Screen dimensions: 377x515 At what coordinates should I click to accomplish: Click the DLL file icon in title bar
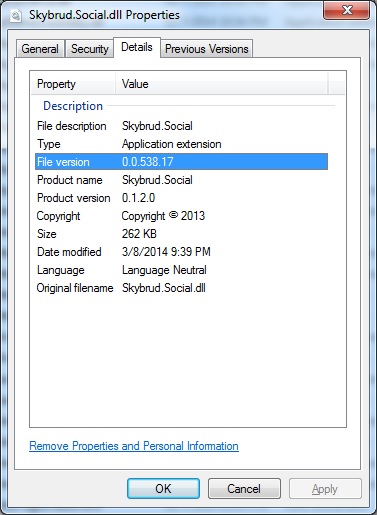tap(16, 15)
